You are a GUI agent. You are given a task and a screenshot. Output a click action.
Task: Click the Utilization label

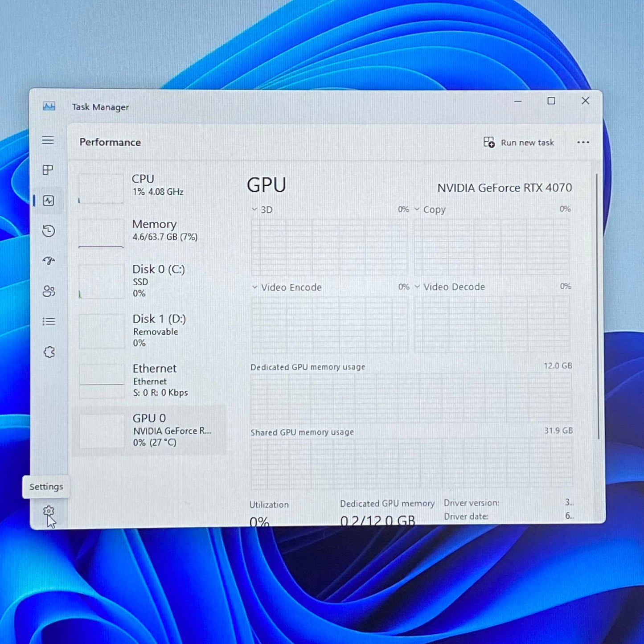[269, 505]
